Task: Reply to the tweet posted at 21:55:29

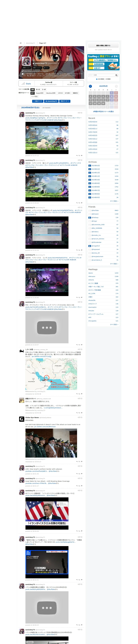Action: [x=77, y=250]
